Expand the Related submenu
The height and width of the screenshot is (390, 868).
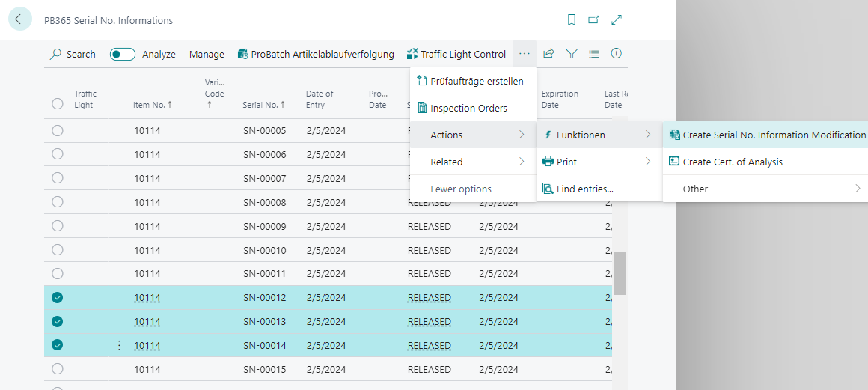(474, 162)
